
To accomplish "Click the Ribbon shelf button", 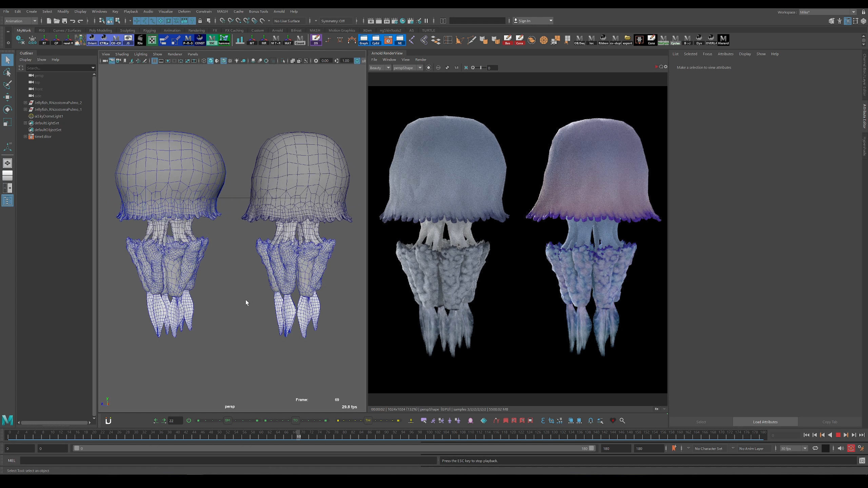I will point(603,40).
